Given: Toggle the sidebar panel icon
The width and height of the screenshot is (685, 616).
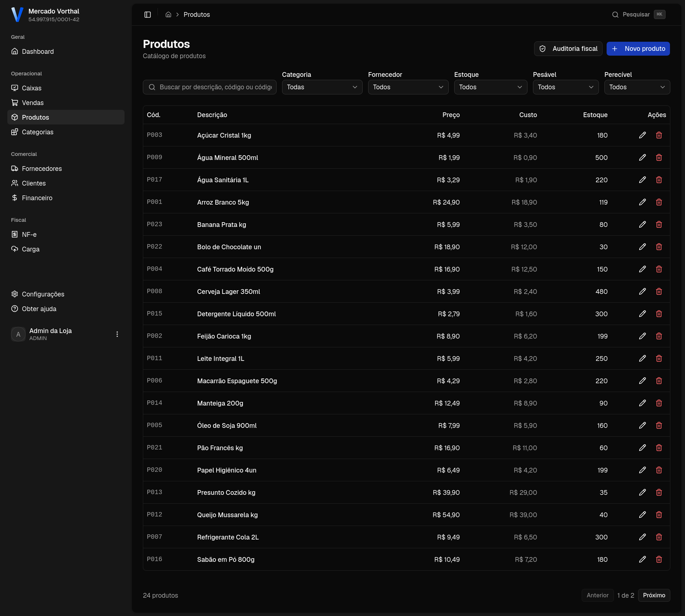Looking at the screenshot, I should (148, 15).
